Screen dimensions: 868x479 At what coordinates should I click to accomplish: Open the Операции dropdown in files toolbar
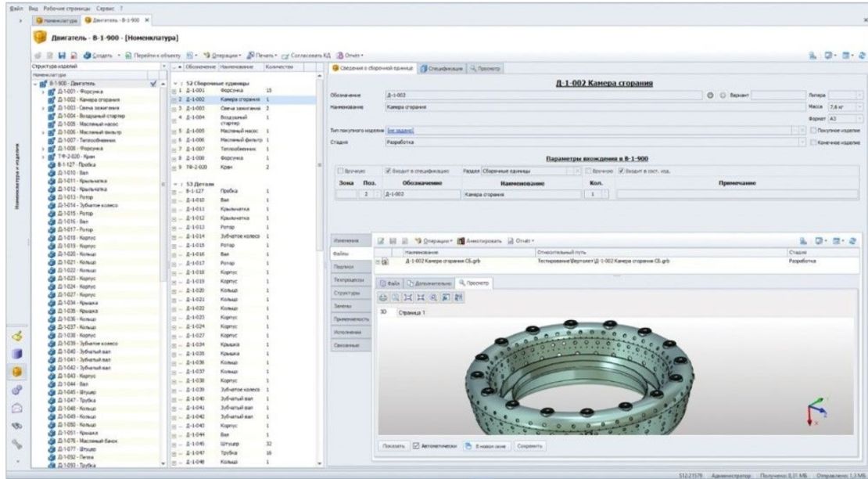(x=434, y=241)
